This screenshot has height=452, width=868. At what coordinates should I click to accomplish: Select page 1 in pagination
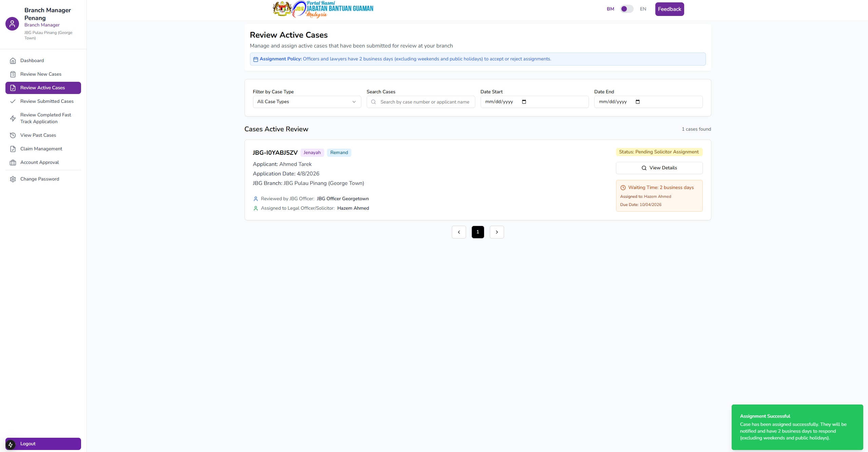click(x=478, y=232)
